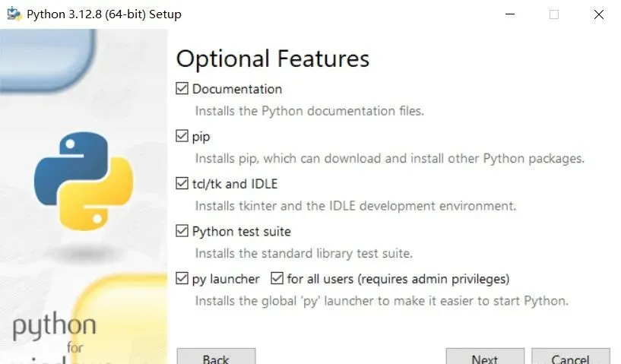Click the pip description text

coord(389,159)
